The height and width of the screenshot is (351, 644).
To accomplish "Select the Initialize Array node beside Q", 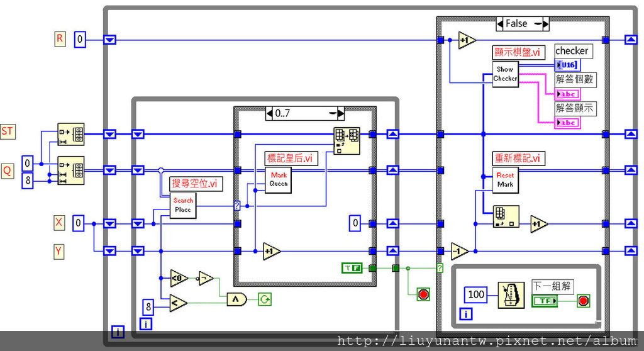I will pos(70,170).
